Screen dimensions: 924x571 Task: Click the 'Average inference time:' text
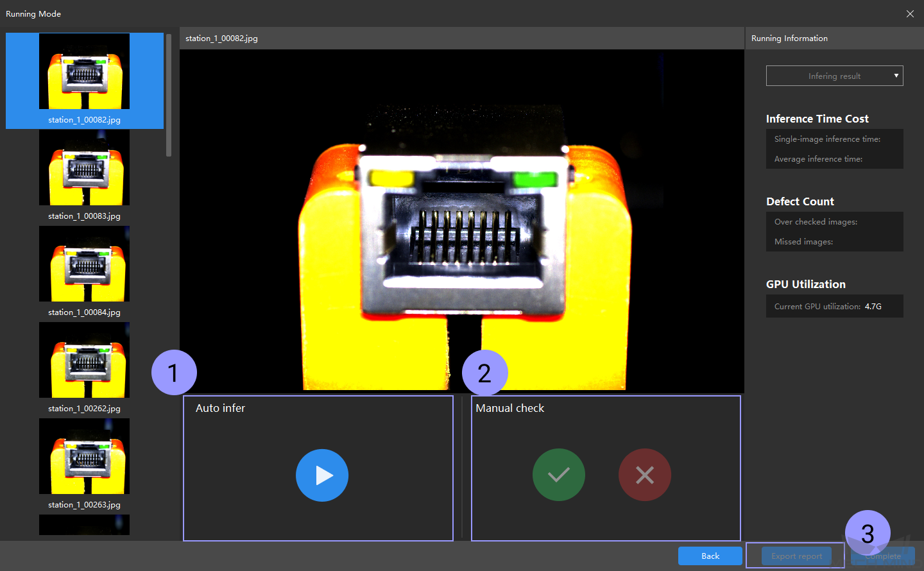(818, 158)
